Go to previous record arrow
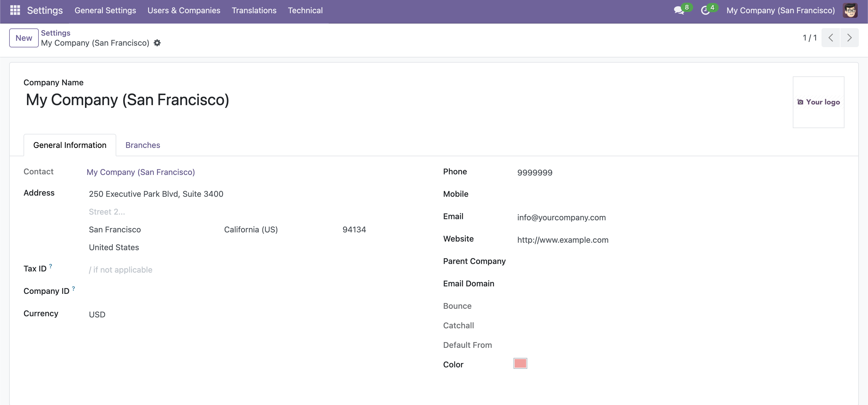 pos(831,37)
